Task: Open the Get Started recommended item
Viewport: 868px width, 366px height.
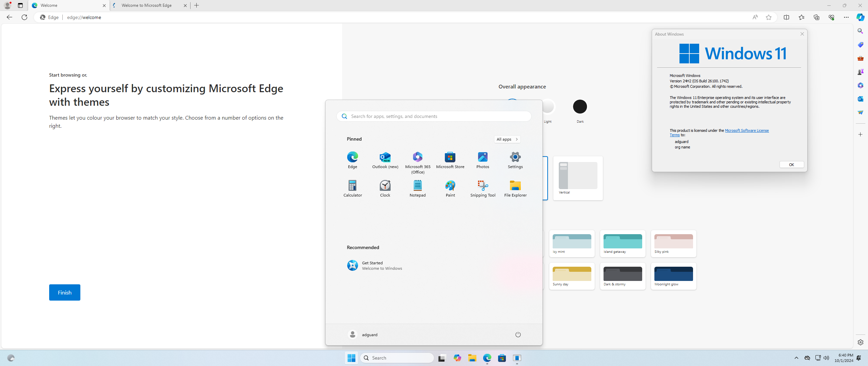Action: [x=374, y=265]
